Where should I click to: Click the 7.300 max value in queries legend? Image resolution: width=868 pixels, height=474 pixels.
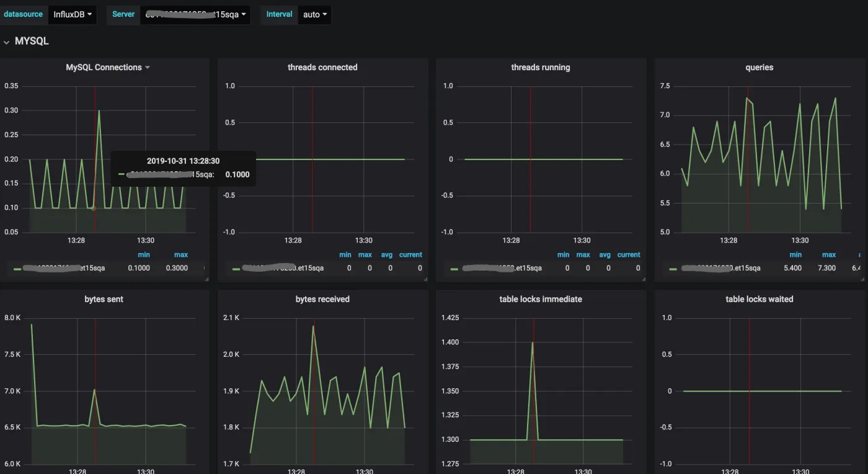pyautogui.click(x=827, y=268)
